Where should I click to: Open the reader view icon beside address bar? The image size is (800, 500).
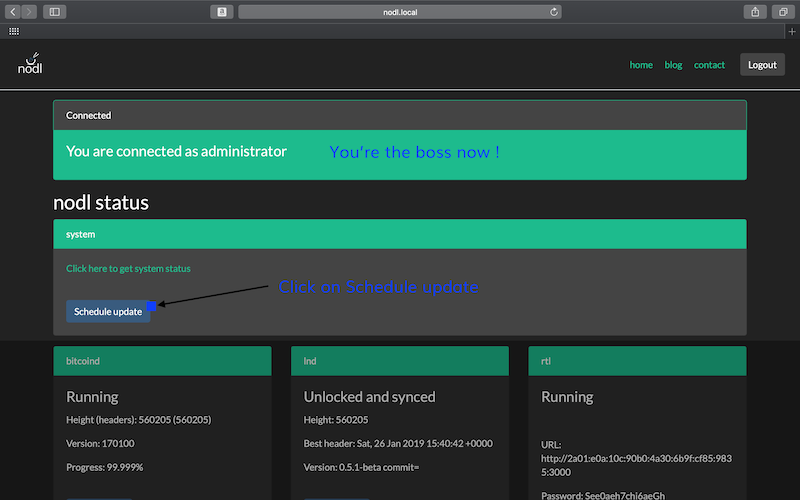(x=222, y=12)
